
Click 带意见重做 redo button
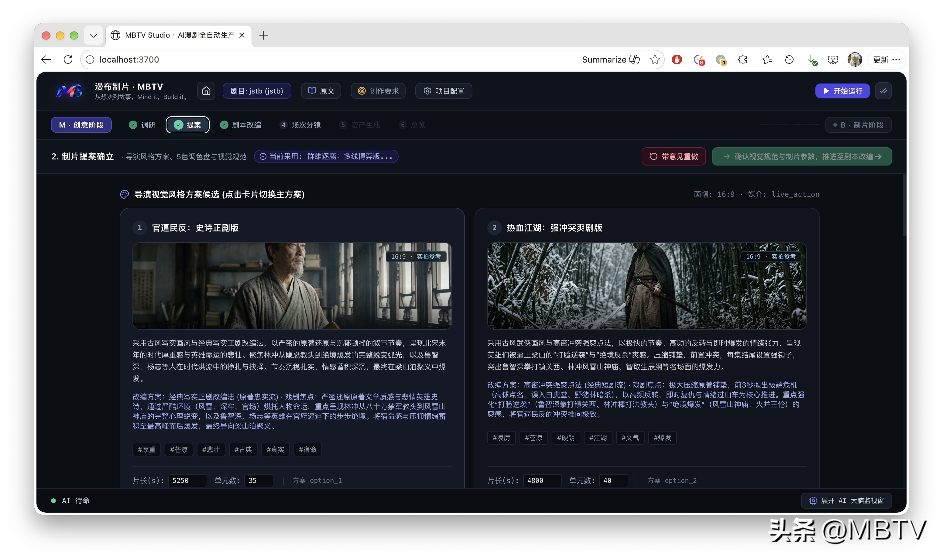tap(674, 157)
